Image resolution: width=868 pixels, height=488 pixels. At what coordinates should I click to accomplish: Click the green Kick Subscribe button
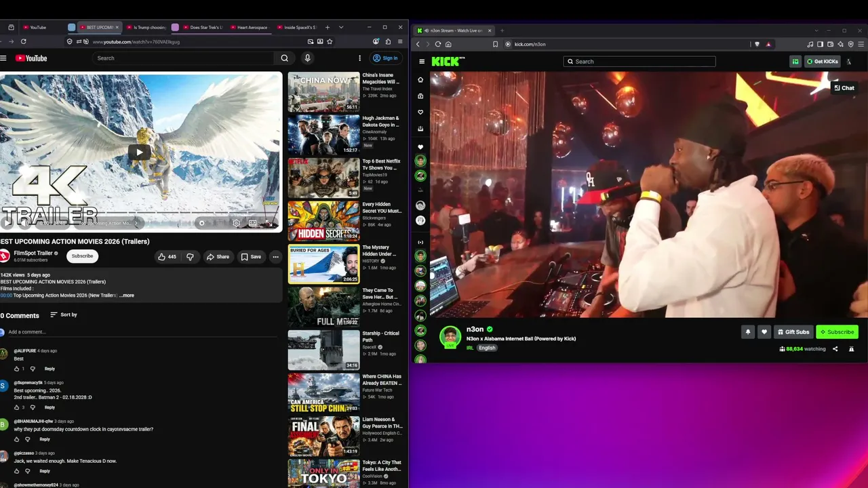[x=837, y=332]
